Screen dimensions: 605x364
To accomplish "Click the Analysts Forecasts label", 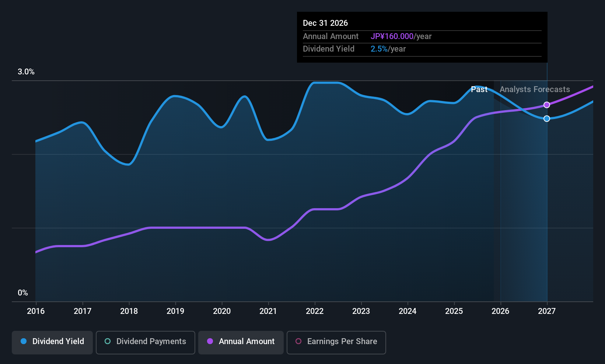I will pyautogui.click(x=535, y=90).
